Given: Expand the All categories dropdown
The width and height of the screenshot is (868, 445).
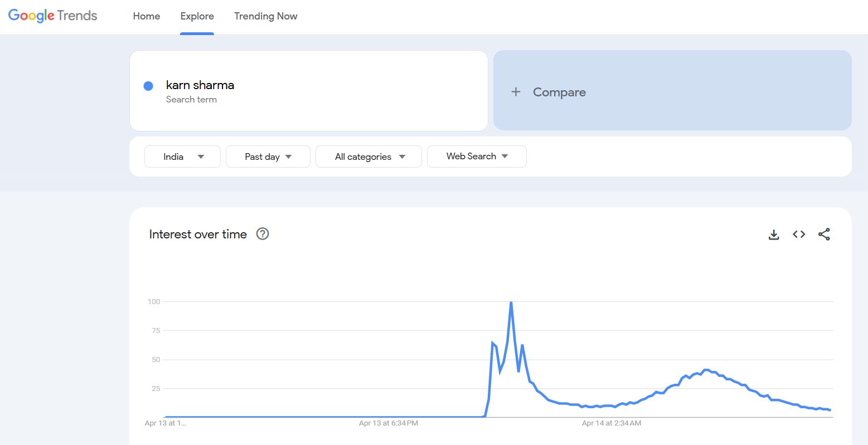Looking at the screenshot, I should pos(368,157).
